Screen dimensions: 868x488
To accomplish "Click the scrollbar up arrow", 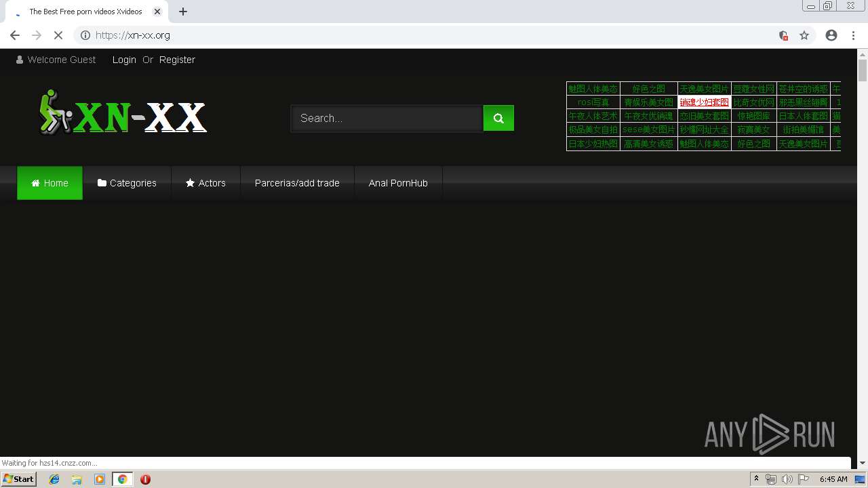I will pyautogui.click(x=863, y=54).
